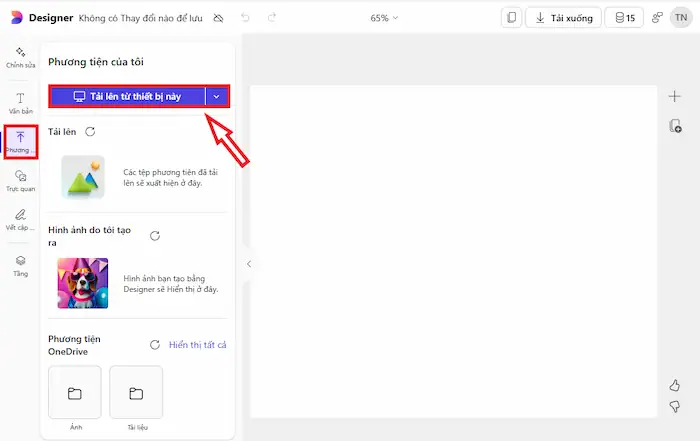The width and height of the screenshot is (700, 441).
Task: Click the thumbs down feedback icon
Action: click(x=674, y=406)
